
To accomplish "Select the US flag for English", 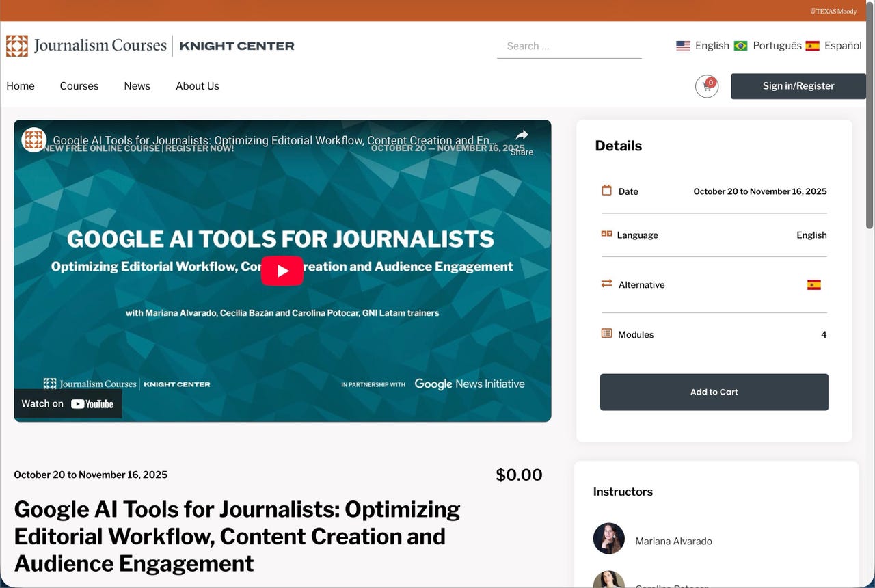I will pos(683,46).
